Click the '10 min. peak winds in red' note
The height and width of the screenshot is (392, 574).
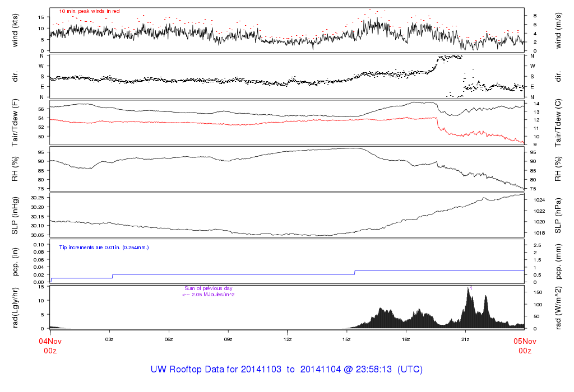(89, 11)
